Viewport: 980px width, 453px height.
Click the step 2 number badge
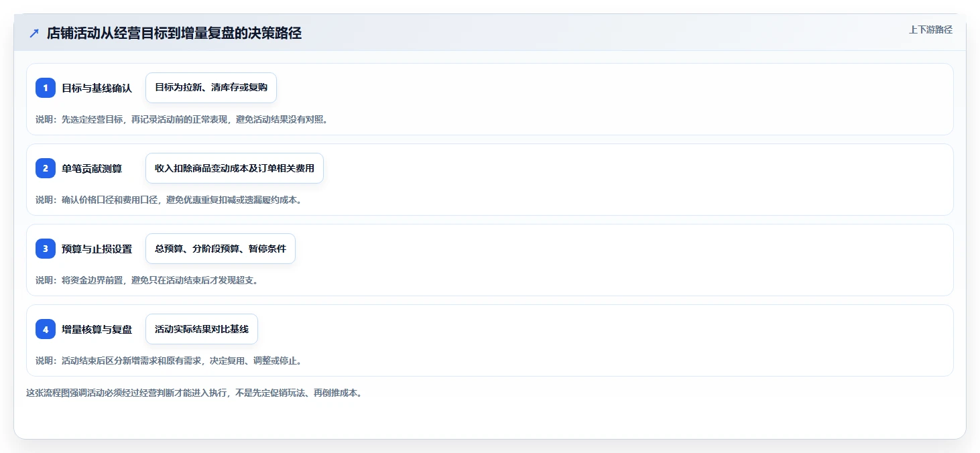(46, 168)
